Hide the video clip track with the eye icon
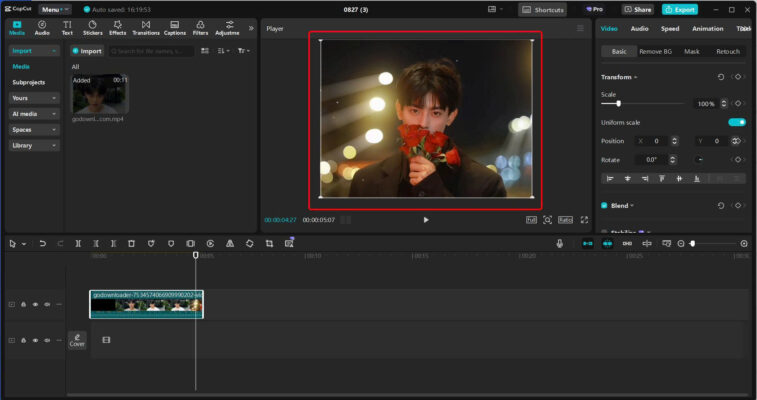The width and height of the screenshot is (757, 400). click(x=35, y=304)
